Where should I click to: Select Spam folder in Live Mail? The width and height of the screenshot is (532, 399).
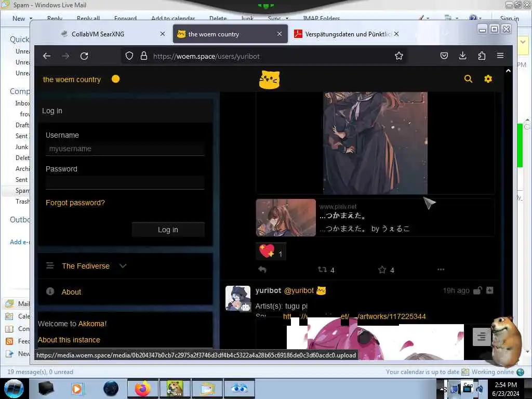[x=22, y=191]
